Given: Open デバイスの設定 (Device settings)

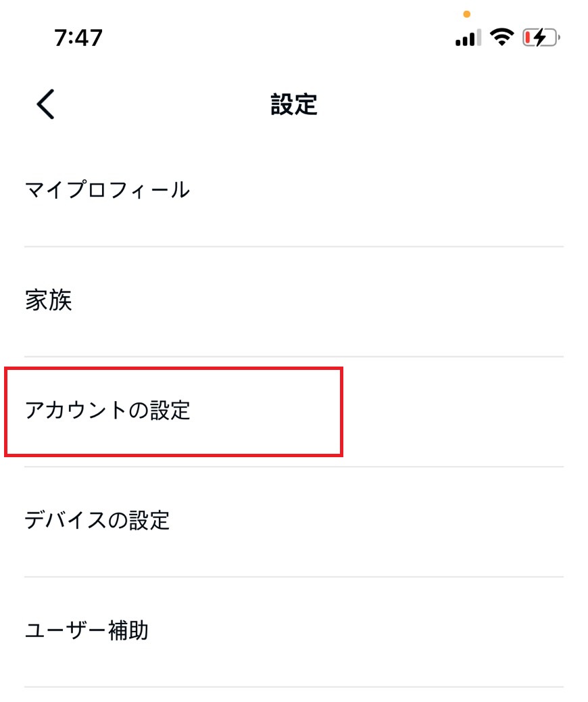Looking at the screenshot, I should (98, 520).
